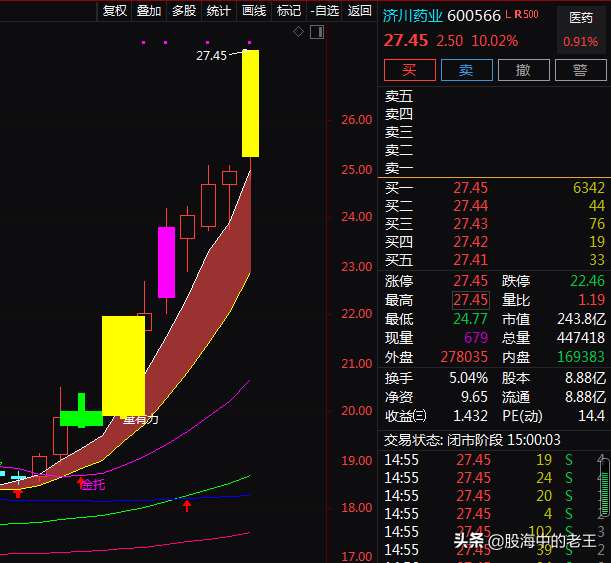Click the 26.00 price axis label
Viewport: 611px width, 563px height.
[x=357, y=120]
